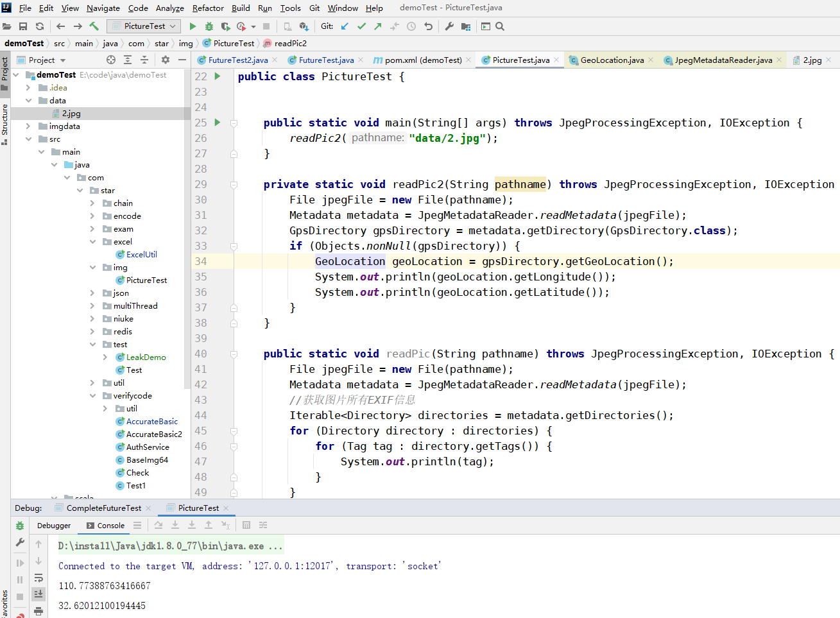Click the java.exe command line in console
Image resolution: width=840 pixels, height=618 pixels.
click(170, 546)
